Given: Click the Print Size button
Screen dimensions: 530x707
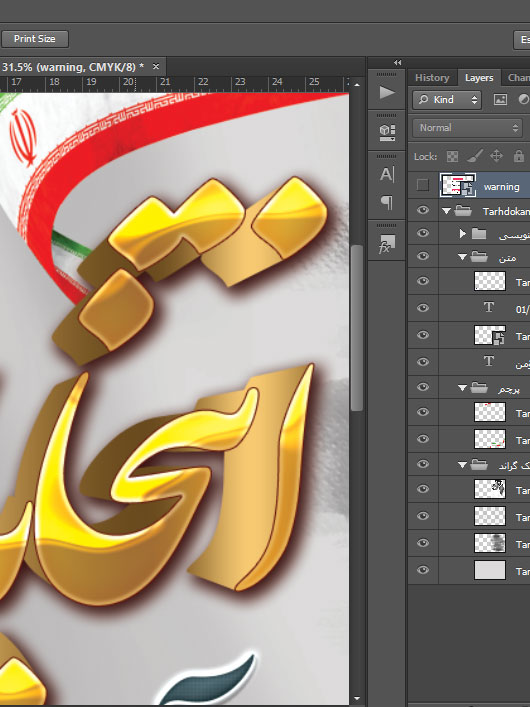Looking at the screenshot, I should click(x=35, y=39).
